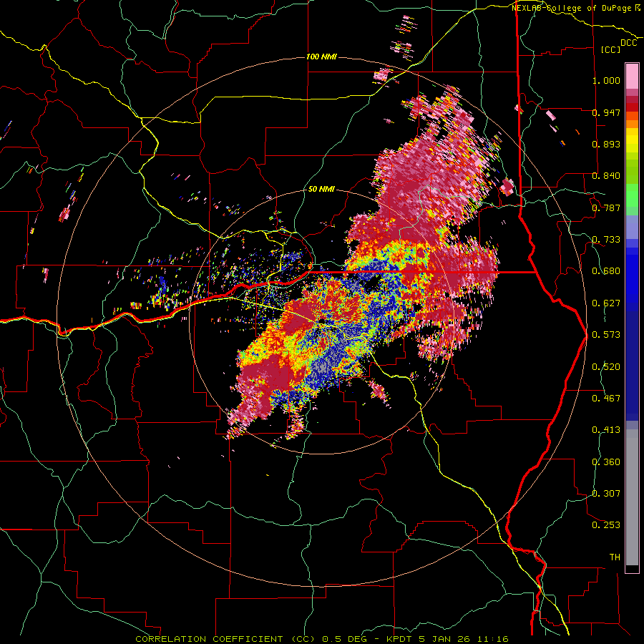Click the 0.360 scale value
The image size is (644, 644).
(606, 462)
